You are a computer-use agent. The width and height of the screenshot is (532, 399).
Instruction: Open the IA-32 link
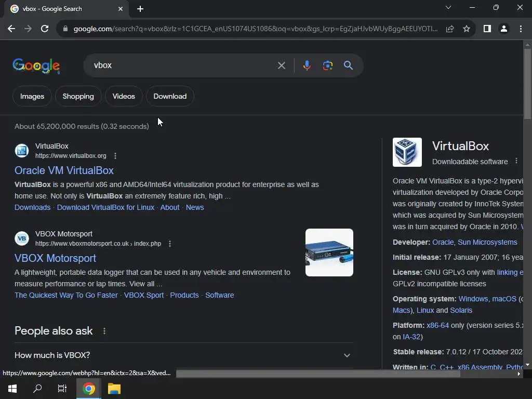click(x=411, y=337)
